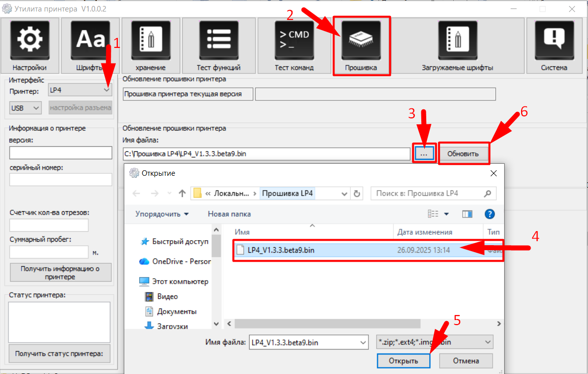This screenshot has height=374, width=588.
Task: Click the help question mark icon
Action: coord(490,214)
